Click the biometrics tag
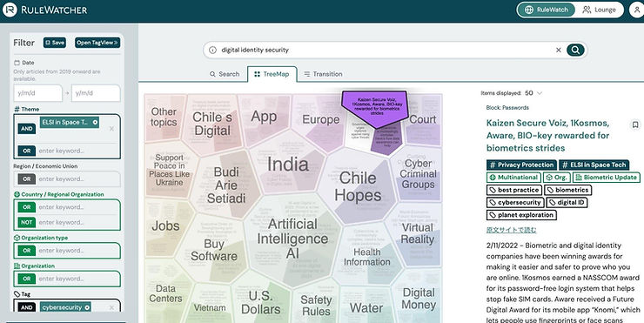The image size is (644, 323). [x=568, y=191]
